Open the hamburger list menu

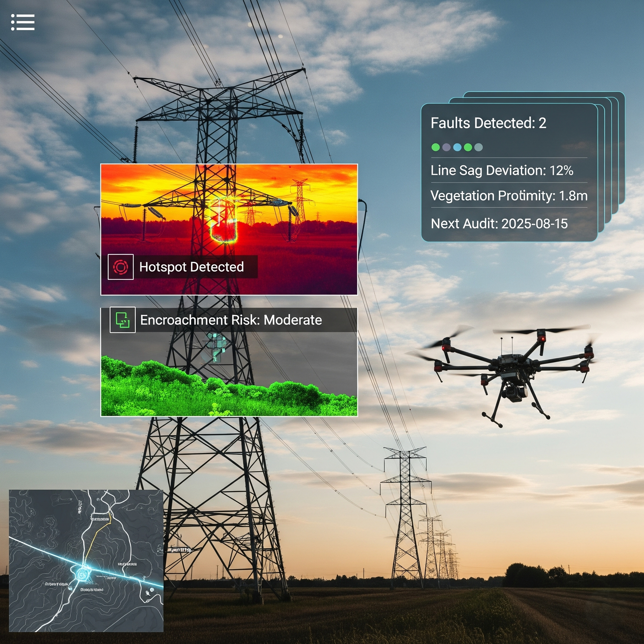pos(23,23)
